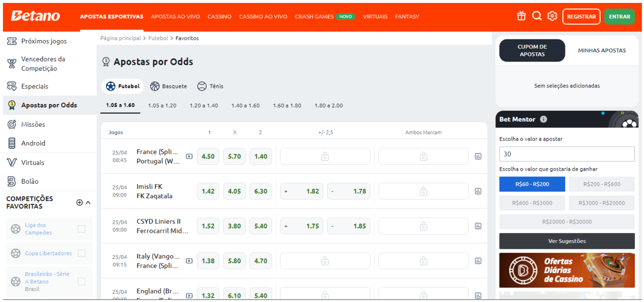
Task: Switch to the Tênis sport tab
Action: 210,86
